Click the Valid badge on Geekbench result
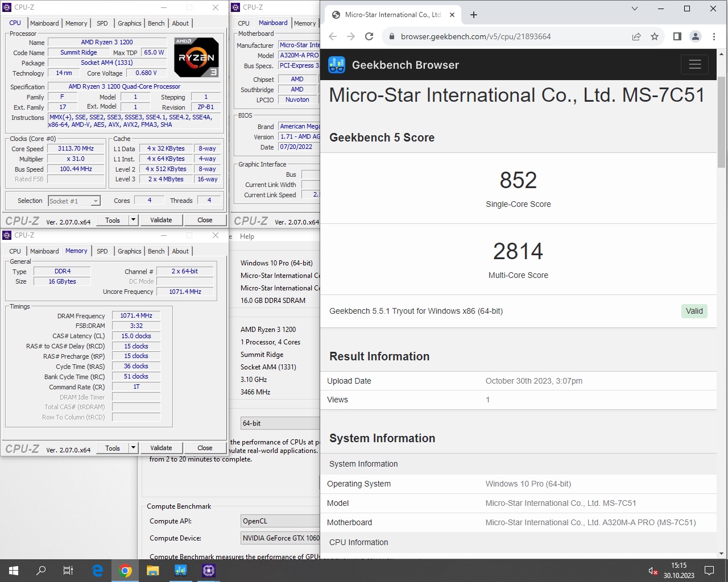Viewport: 728px width, 582px height. click(694, 311)
